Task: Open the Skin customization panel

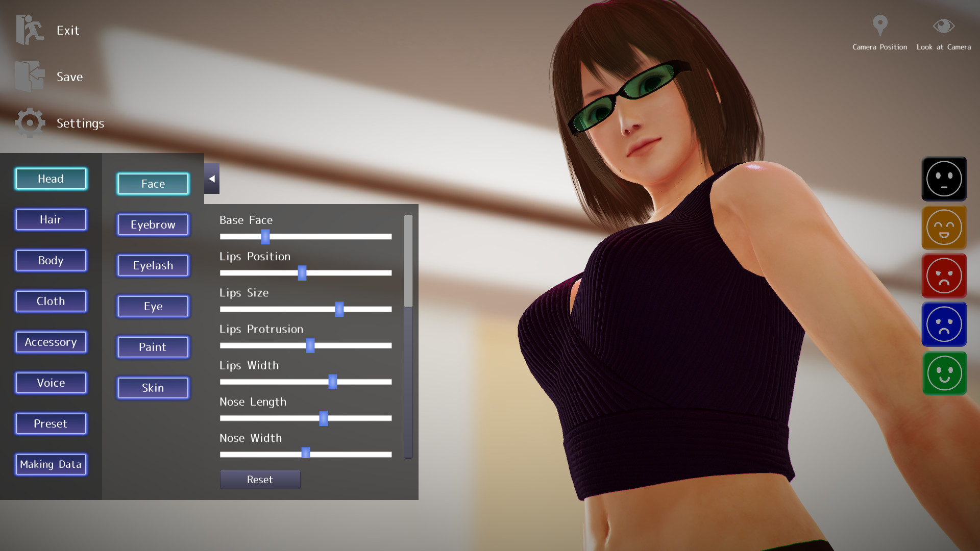Action: [152, 387]
